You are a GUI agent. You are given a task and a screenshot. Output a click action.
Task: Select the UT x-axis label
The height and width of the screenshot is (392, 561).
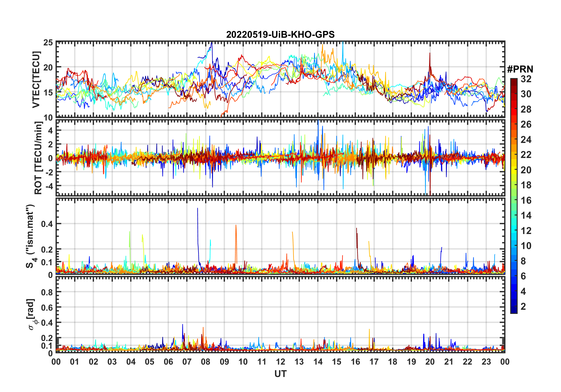[280, 374]
